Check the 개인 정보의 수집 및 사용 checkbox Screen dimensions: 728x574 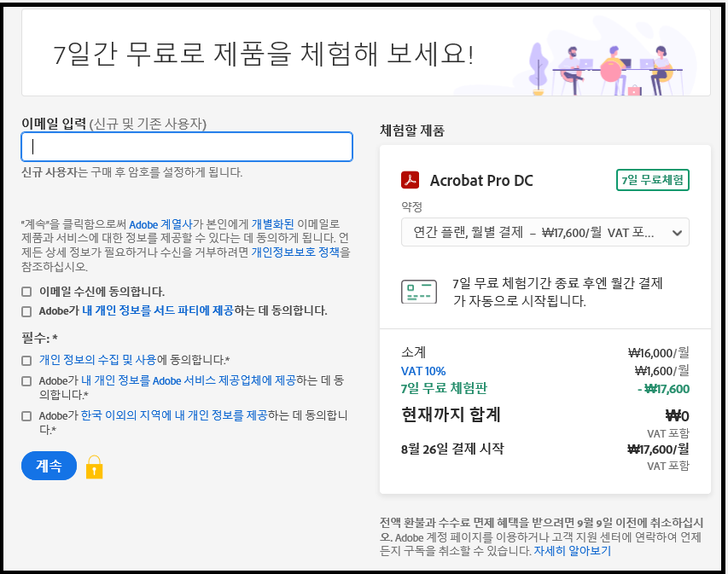26,361
